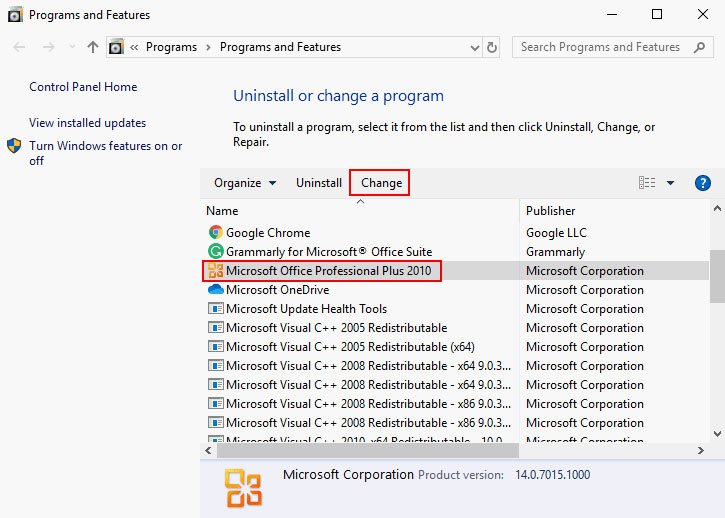Click the Microsoft Office Professional Plus 2010 icon
This screenshot has height=518, width=725.
(x=215, y=271)
